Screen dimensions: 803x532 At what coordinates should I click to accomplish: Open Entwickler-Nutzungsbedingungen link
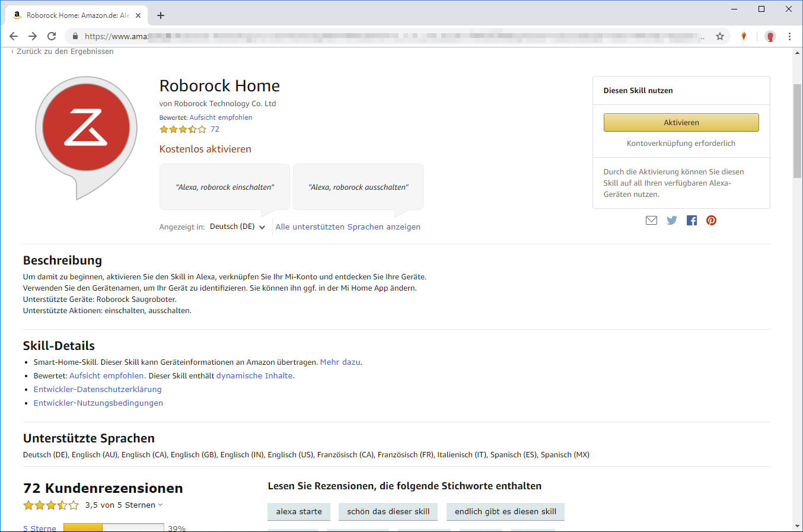coord(98,403)
